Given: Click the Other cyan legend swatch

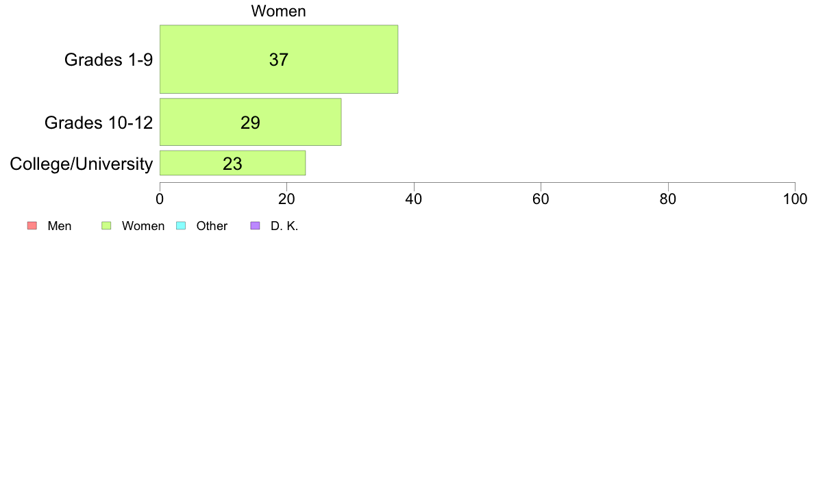Looking at the screenshot, I should click(181, 226).
